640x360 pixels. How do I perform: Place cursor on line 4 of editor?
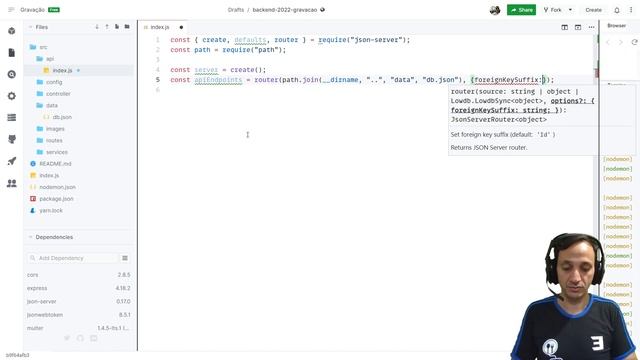[x=218, y=70]
